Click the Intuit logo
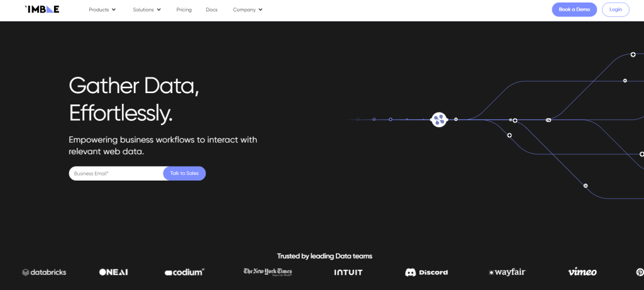The image size is (644, 290). 348,272
